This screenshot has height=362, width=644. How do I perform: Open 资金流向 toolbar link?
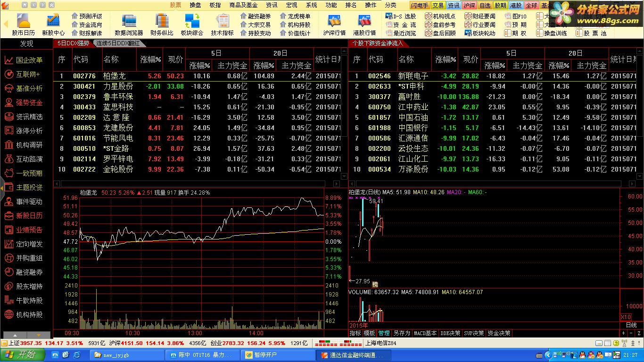87,25
